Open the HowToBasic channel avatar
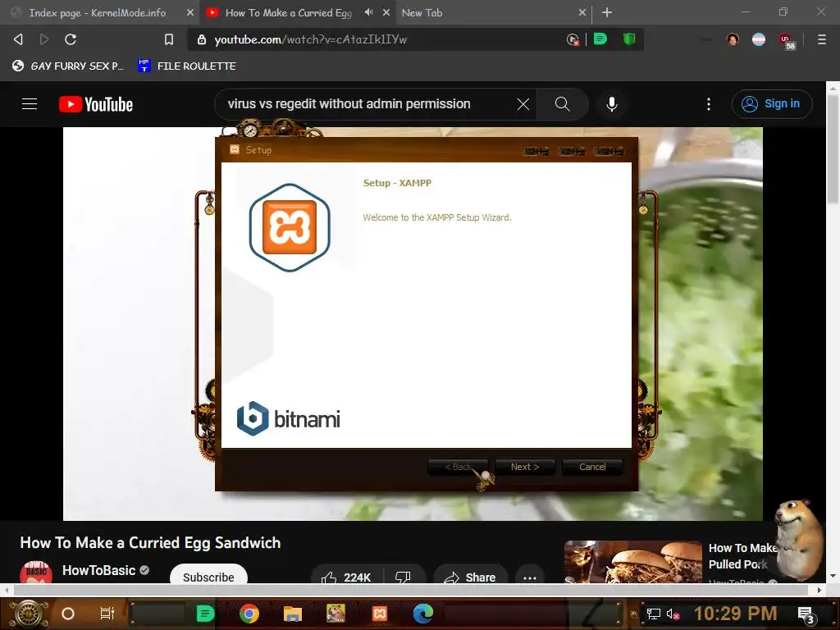Viewport: 840px width, 630px height. coord(35,573)
